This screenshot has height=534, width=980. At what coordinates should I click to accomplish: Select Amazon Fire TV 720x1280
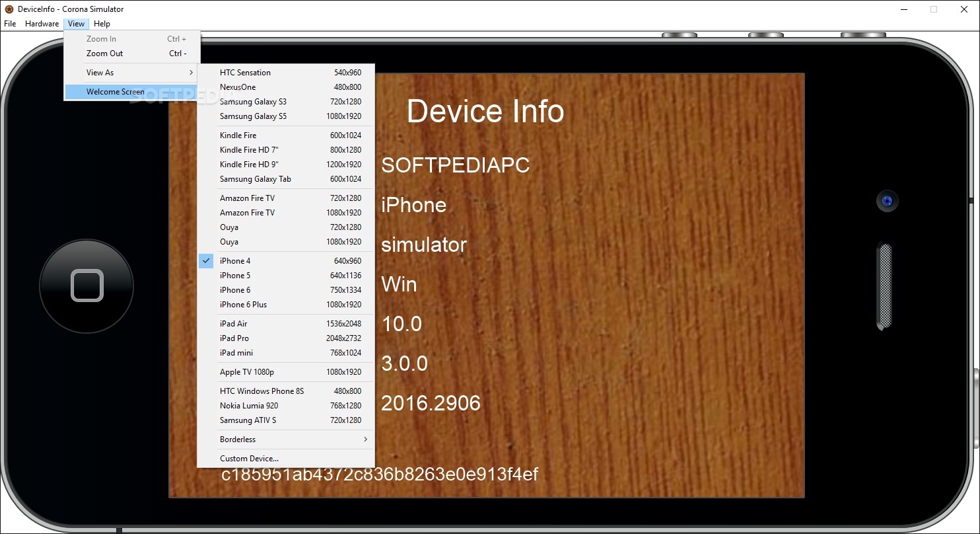[286, 198]
